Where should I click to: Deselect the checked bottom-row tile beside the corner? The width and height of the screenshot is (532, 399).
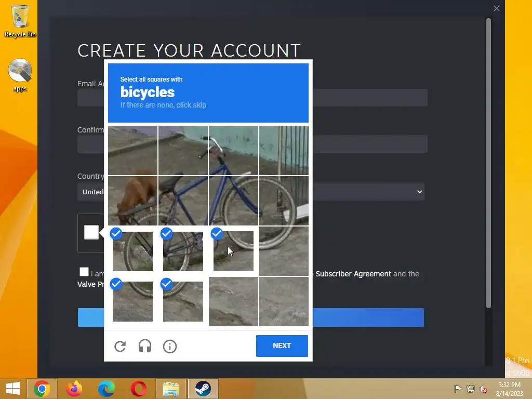183,301
